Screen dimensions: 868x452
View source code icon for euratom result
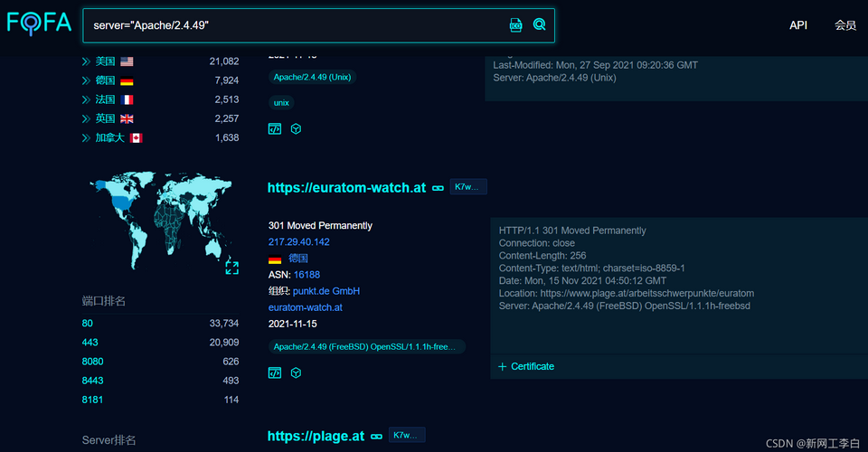275,372
